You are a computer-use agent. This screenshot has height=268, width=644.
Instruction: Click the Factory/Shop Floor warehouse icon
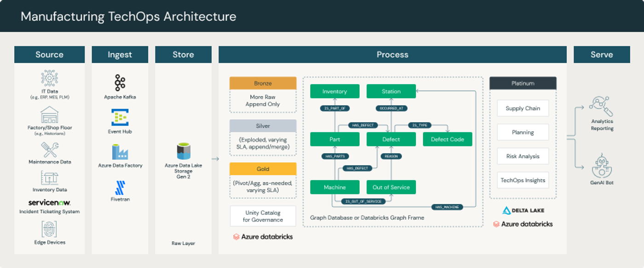point(50,115)
